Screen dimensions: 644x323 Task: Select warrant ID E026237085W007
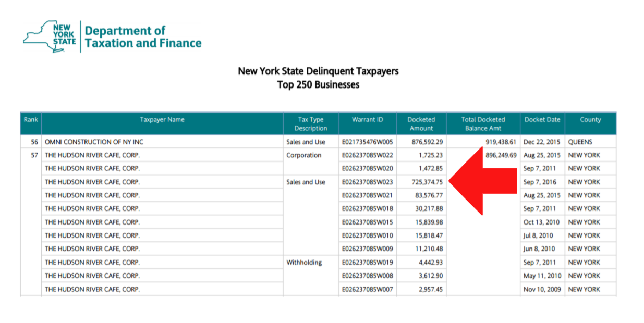pos(368,289)
